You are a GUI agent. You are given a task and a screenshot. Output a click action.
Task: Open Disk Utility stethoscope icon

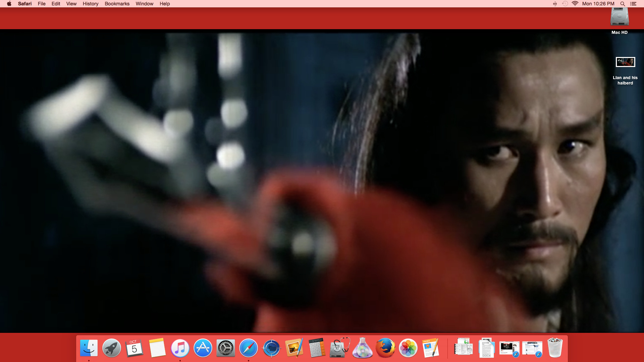(x=340, y=348)
